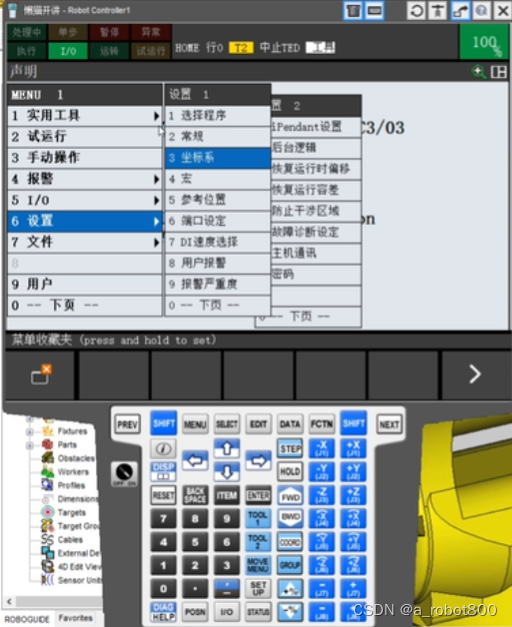Choose 3 坐标系 in the 设置 submenu
512x627 pixels.
click(x=218, y=158)
